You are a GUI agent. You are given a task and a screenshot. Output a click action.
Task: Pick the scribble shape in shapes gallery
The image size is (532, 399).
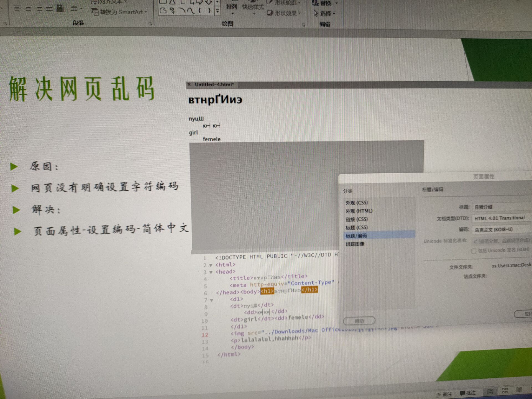tap(172, 11)
